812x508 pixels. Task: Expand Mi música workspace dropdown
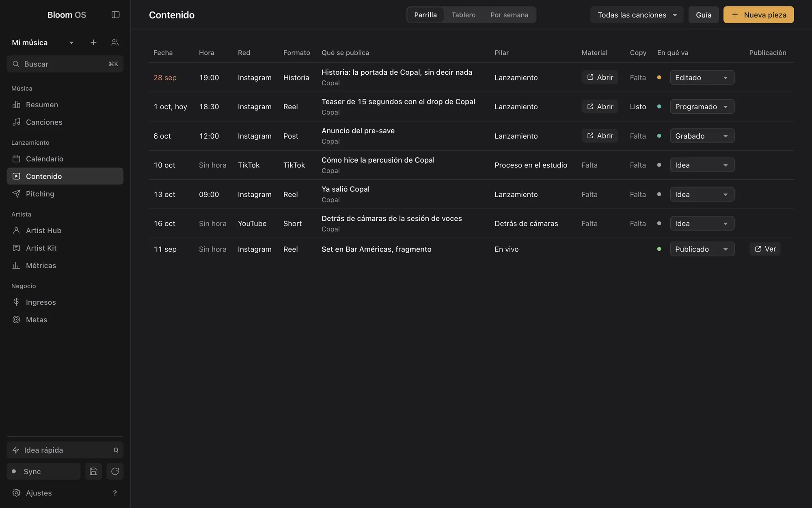click(x=43, y=42)
